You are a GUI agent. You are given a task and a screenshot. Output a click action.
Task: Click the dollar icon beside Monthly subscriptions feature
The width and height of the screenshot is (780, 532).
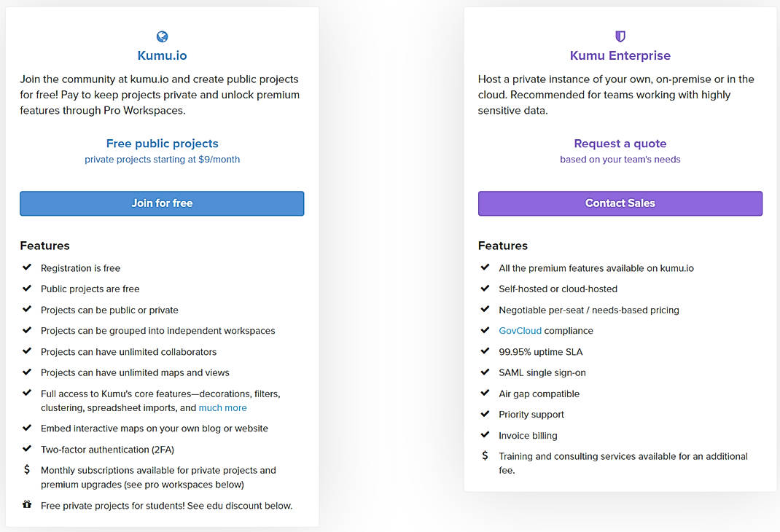point(27,470)
